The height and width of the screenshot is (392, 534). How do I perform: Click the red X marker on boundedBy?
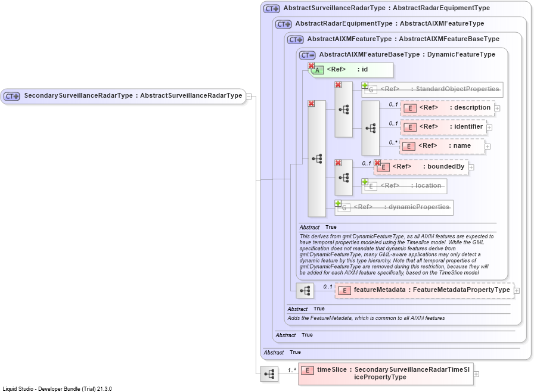click(377, 163)
